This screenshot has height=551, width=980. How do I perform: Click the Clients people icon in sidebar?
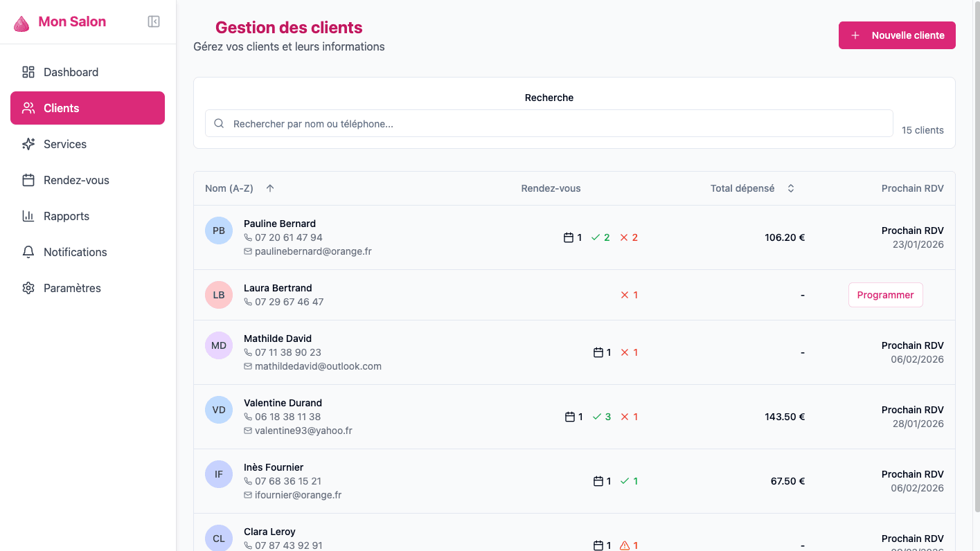(28, 108)
